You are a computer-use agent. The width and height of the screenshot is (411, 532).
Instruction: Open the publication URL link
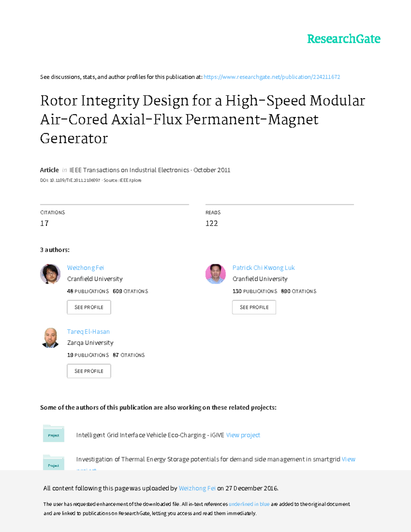tap(272, 77)
